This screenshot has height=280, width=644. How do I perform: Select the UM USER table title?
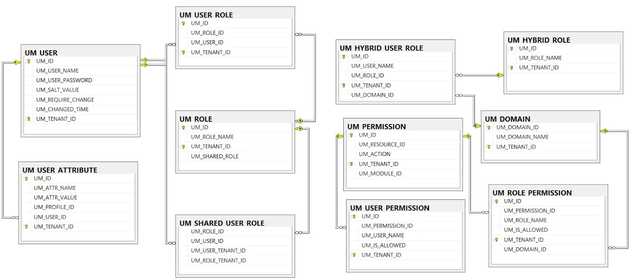[41, 53]
